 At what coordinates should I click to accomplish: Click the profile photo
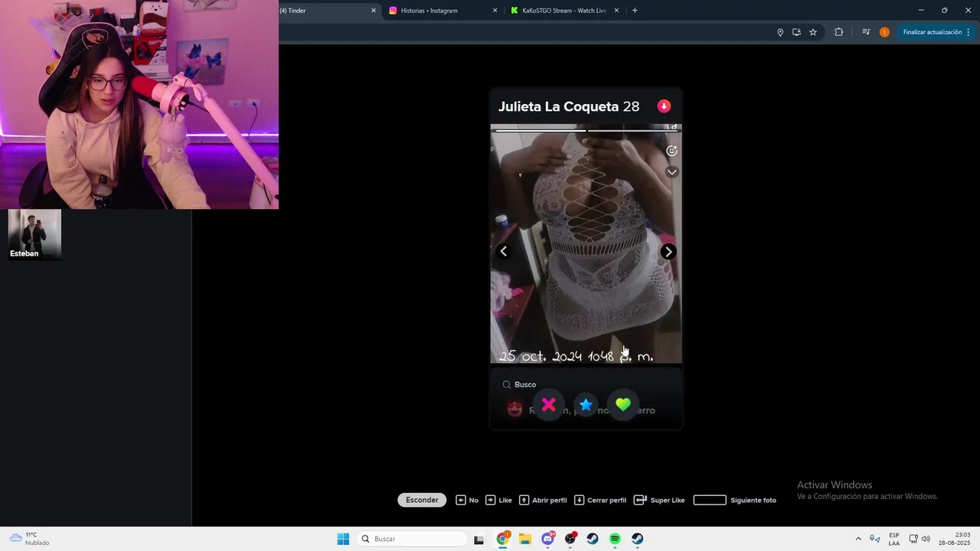tap(586, 243)
